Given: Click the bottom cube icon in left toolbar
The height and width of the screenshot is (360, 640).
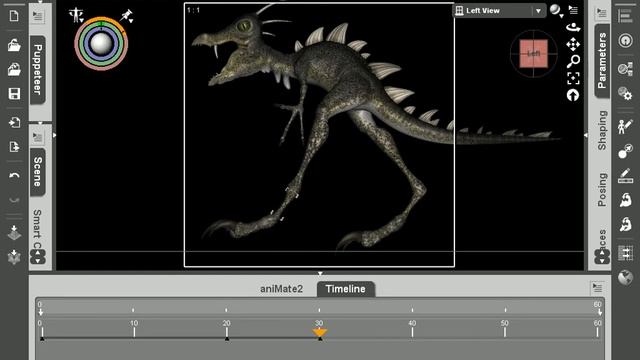Looking at the screenshot, I should [x=14, y=257].
